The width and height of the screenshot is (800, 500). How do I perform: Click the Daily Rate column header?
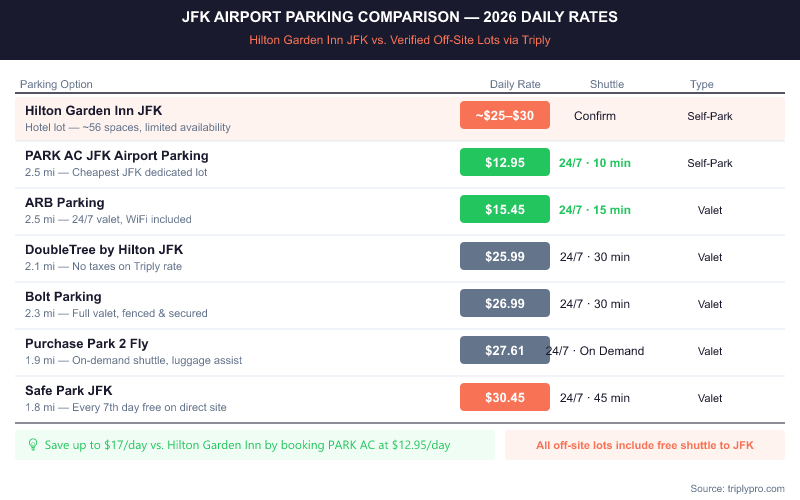click(515, 85)
